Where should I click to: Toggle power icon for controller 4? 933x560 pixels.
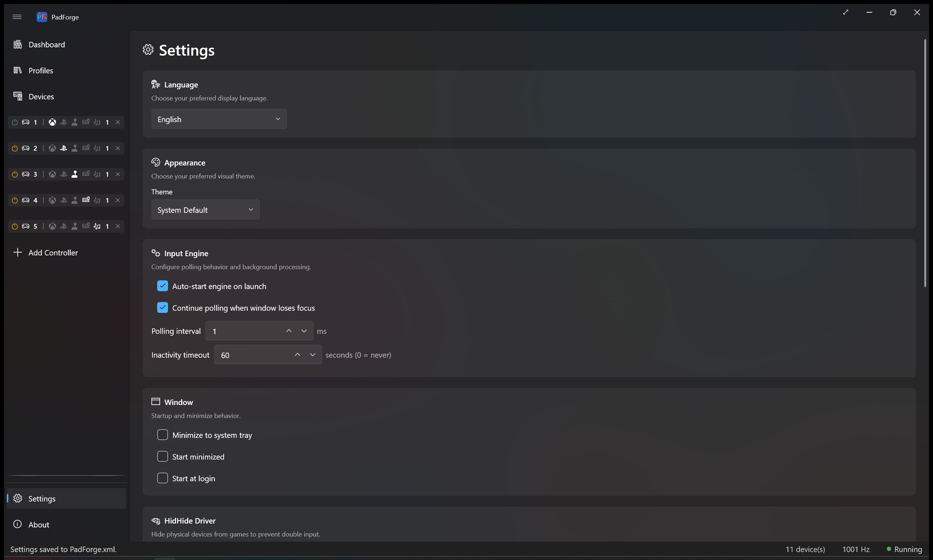click(15, 201)
